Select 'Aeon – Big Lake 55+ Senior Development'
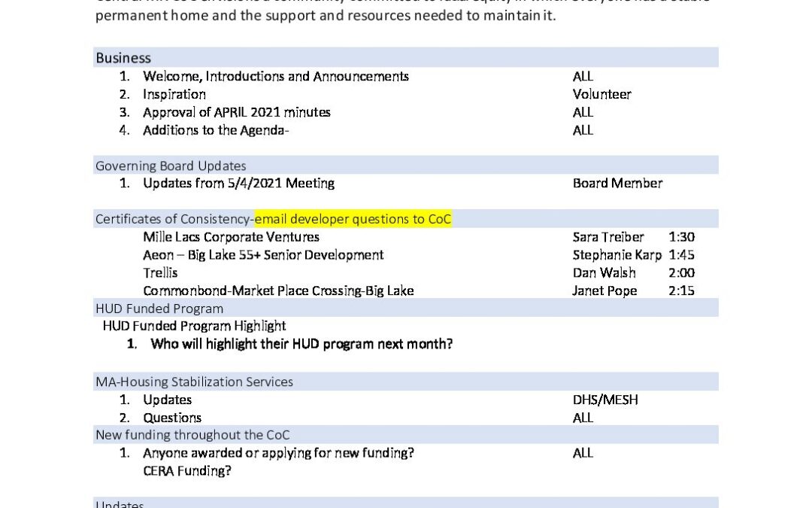Image resolution: width=812 pixels, height=508 pixels. pyautogui.click(x=263, y=255)
